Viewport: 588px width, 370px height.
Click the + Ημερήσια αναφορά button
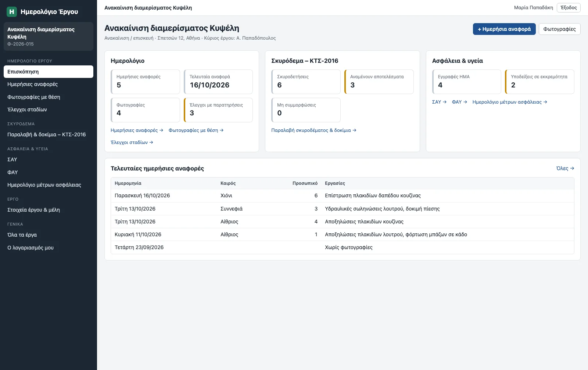(504, 29)
